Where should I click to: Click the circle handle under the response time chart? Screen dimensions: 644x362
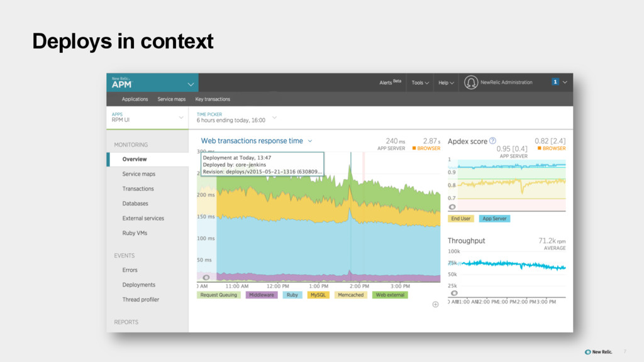(x=206, y=277)
